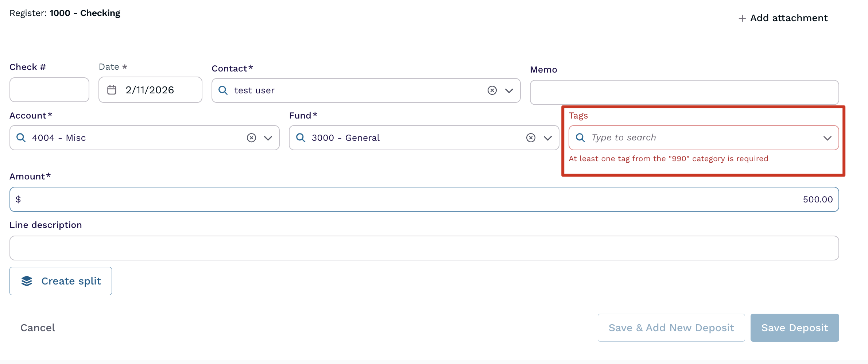Viewport: 868px width, 364px height.
Task: Clear the '4004 - Misc' account selection
Action: [x=251, y=138]
